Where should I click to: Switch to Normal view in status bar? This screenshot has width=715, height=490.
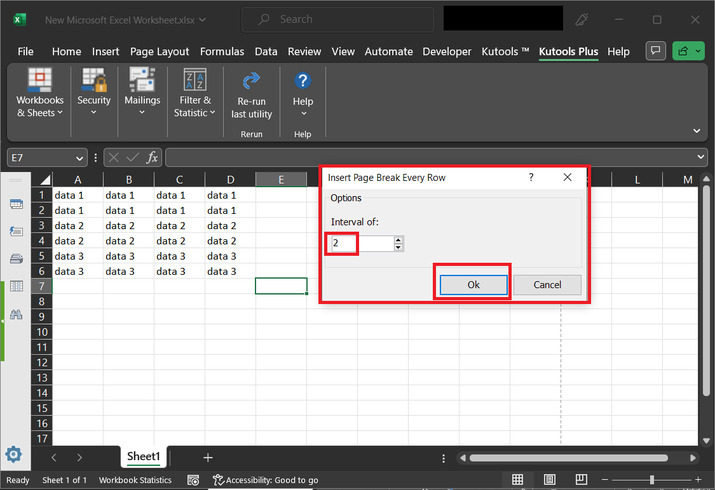pos(518,480)
